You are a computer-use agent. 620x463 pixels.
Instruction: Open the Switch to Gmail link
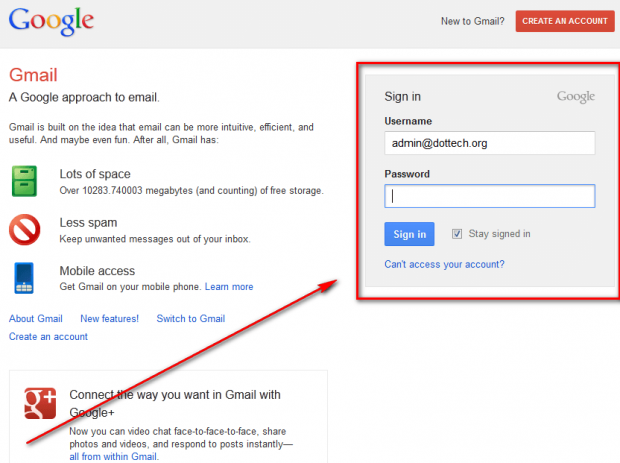pyautogui.click(x=191, y=319)
